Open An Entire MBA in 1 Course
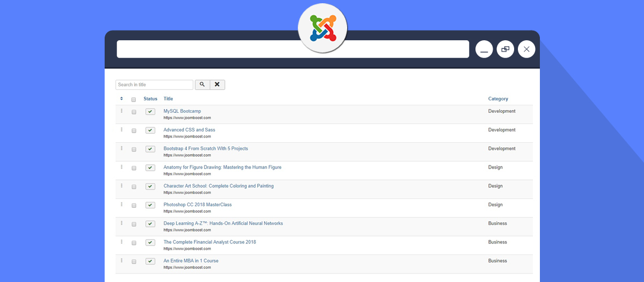The height and width of the screenshot is (282, 644). click(191, 261)
